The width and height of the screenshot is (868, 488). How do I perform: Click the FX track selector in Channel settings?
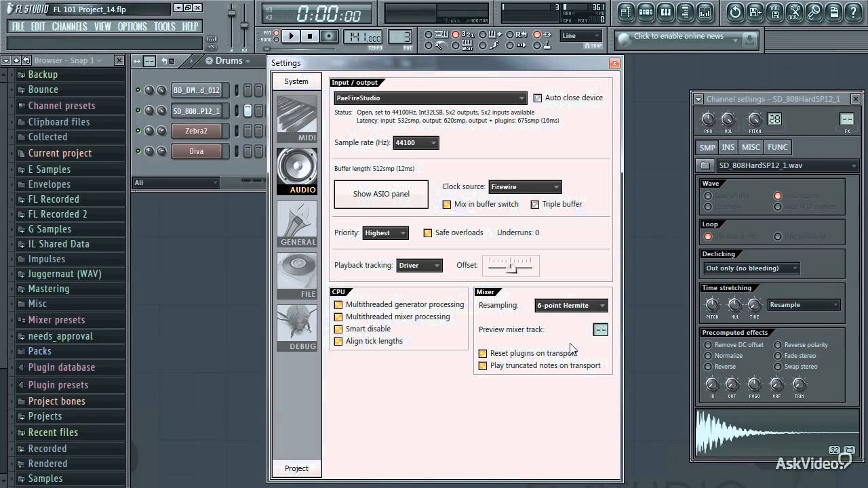click(847, 119)
